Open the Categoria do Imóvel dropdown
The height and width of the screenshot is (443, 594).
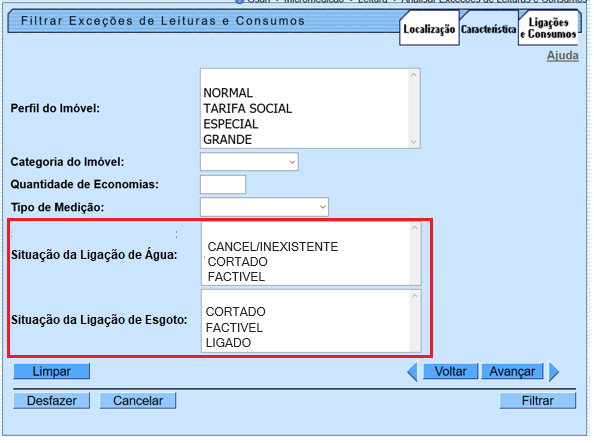click(x=249, y=162)
